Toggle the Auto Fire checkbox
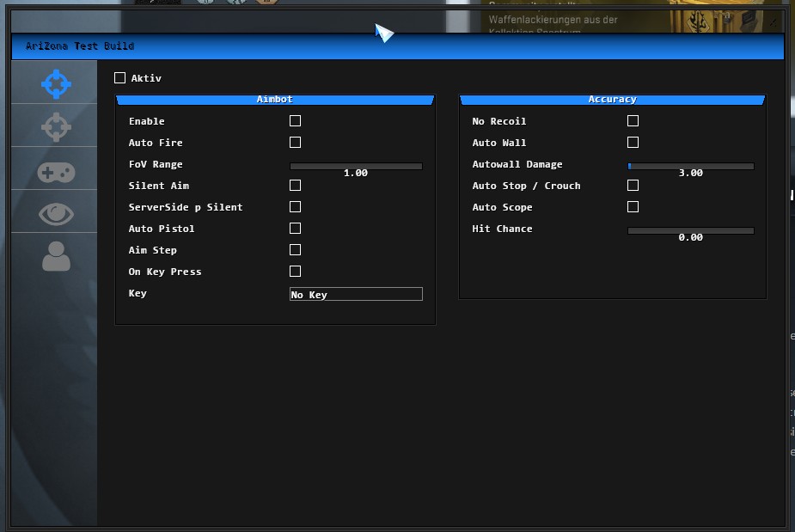 [295, 143]
